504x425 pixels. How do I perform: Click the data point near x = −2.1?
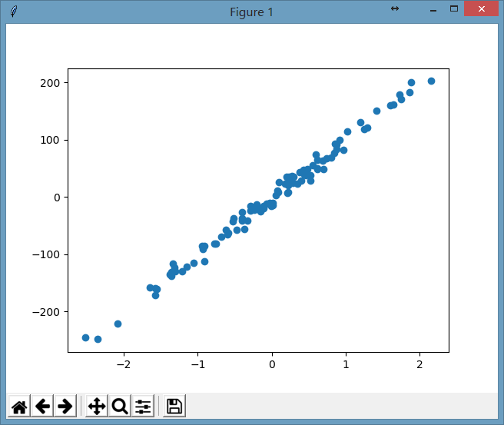118,324
